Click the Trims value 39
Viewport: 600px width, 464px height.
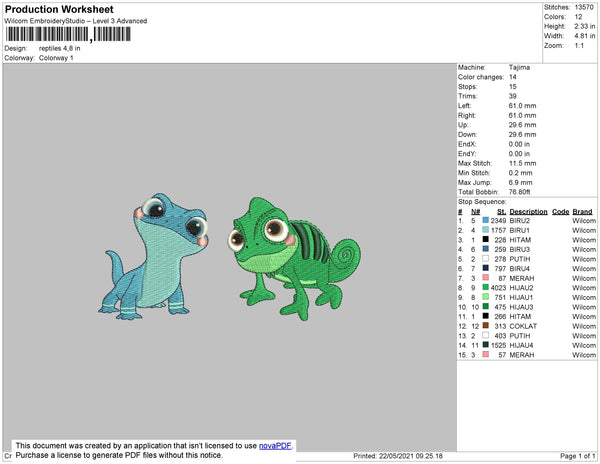pos(513,96)
